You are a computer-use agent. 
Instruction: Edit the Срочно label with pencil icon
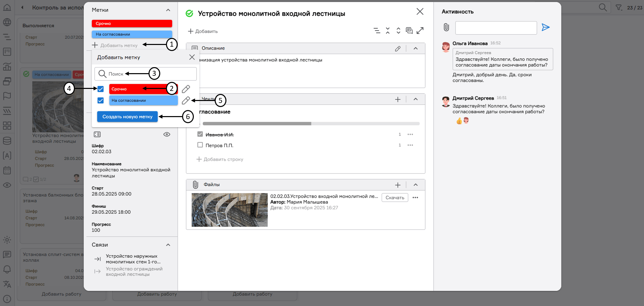tap(186, 89)
